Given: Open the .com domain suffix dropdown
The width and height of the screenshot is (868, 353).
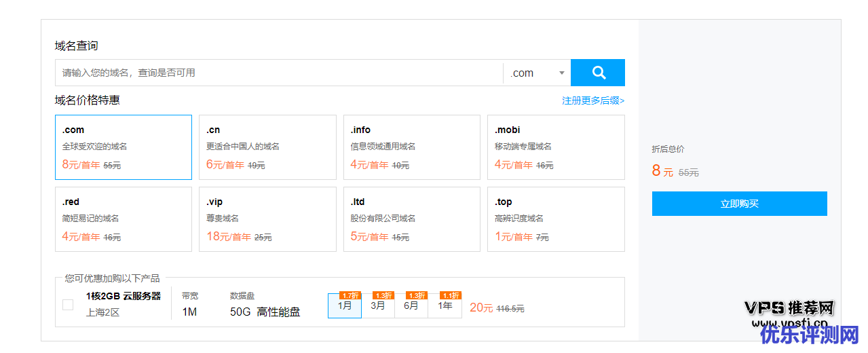Looking at the screenshot, I should pyautogui.click(x=537, y=73).
